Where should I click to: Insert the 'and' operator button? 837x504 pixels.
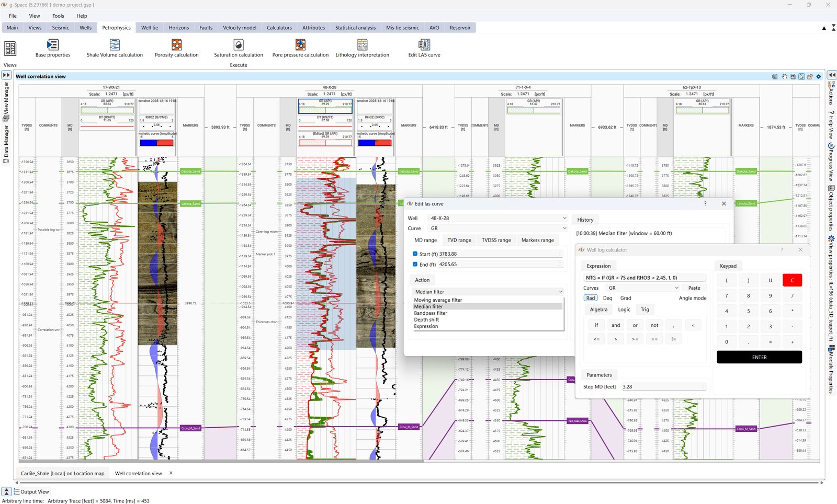(616, 325)
